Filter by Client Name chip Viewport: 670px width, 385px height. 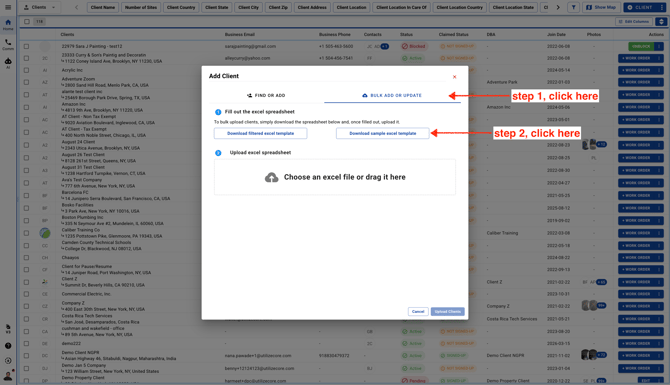tap(103, 7)
